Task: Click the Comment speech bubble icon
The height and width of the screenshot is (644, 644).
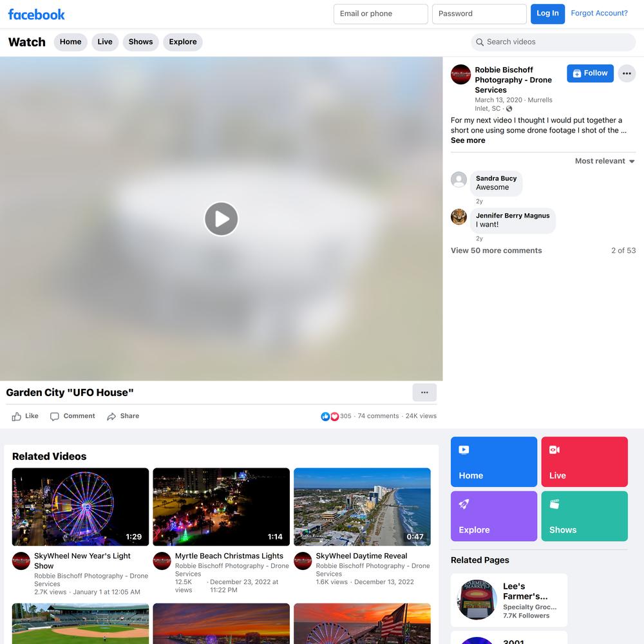Action: [x=54, y=417]
